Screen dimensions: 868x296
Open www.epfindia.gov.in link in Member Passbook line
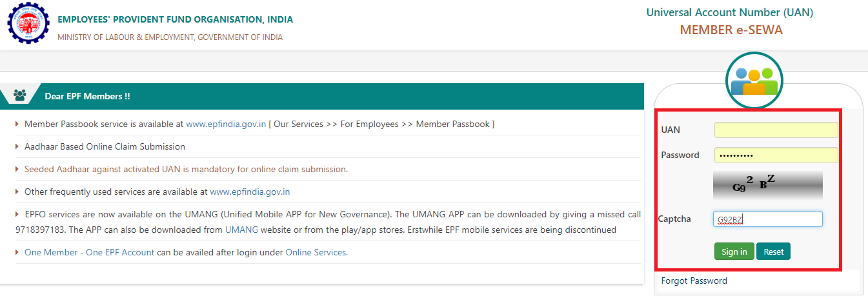[x=226, y=124]
